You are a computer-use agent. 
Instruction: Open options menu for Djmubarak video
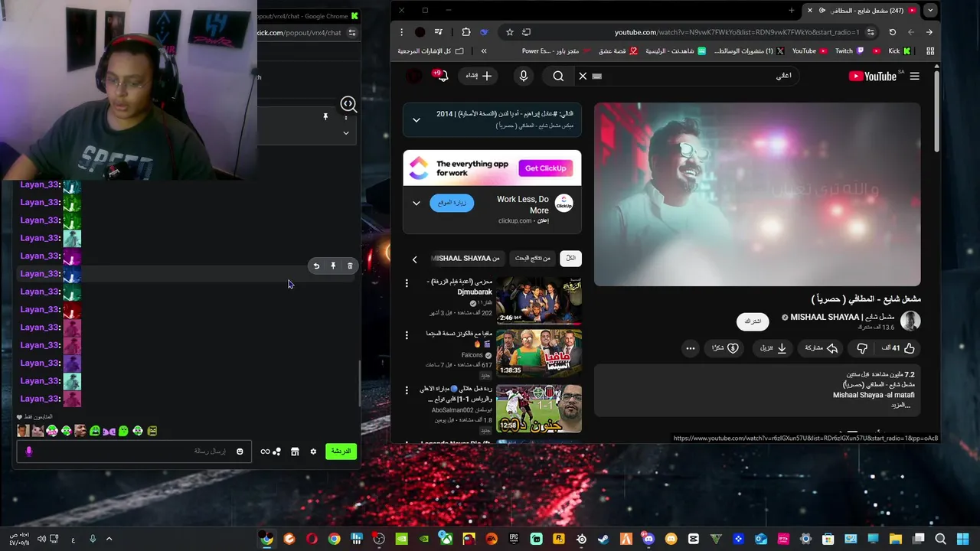[407, 284]
